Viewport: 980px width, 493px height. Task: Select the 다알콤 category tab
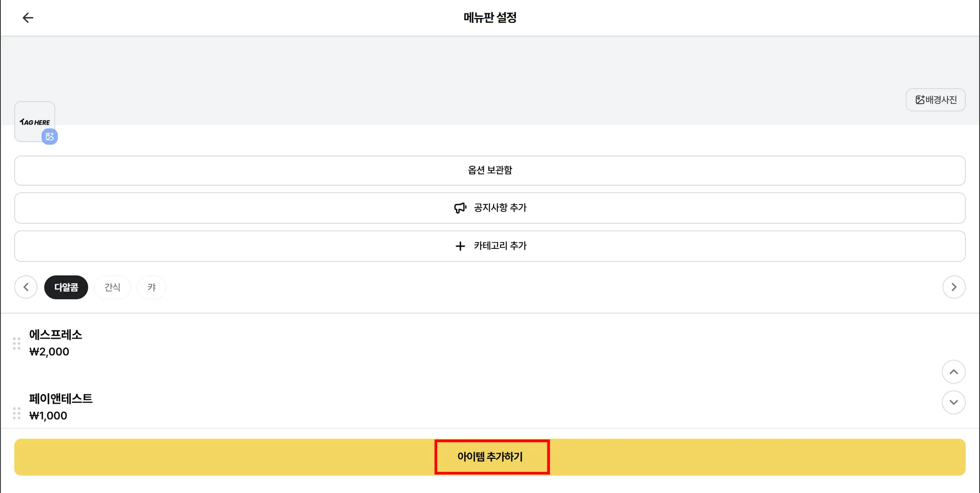pyautogui.click(x=66, y=287)
